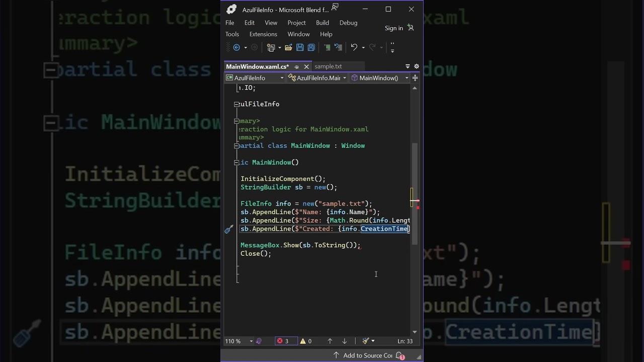Click the Close(); statement
644x362 pixels.
(256, 253)
